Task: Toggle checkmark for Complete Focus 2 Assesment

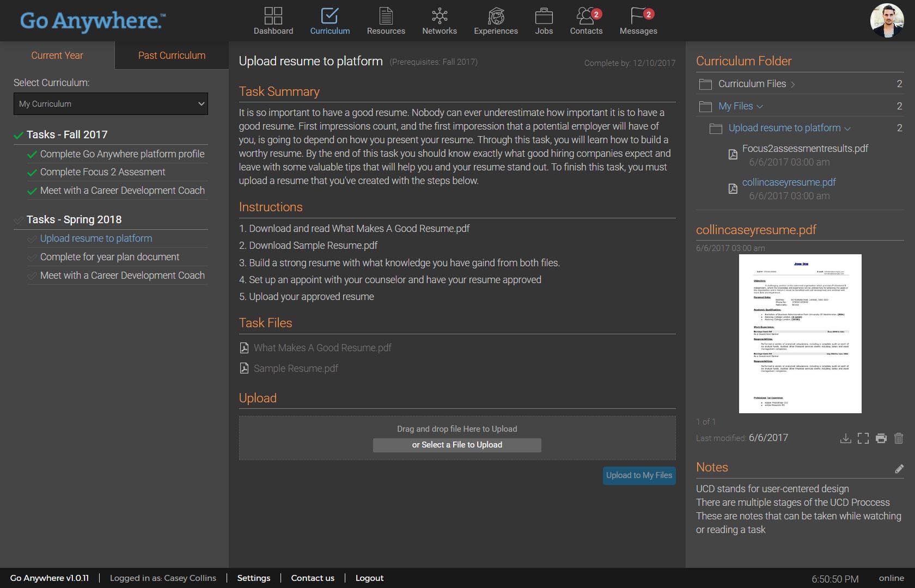Action: (32, 173)
